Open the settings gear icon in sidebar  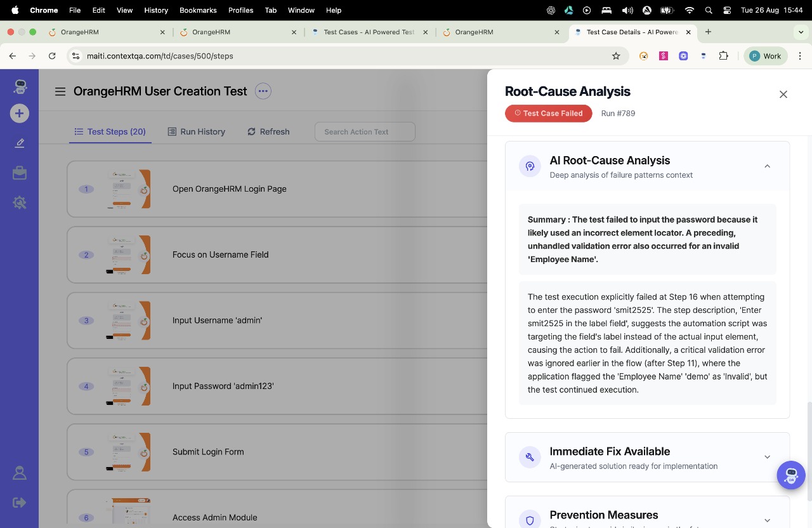pyautogui.click(x=19, y=202)
